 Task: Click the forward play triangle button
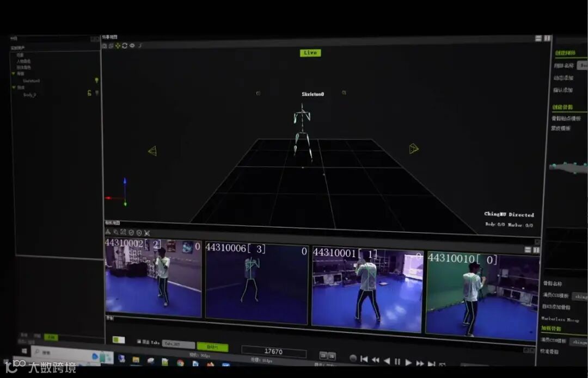[x=409, y=362]
